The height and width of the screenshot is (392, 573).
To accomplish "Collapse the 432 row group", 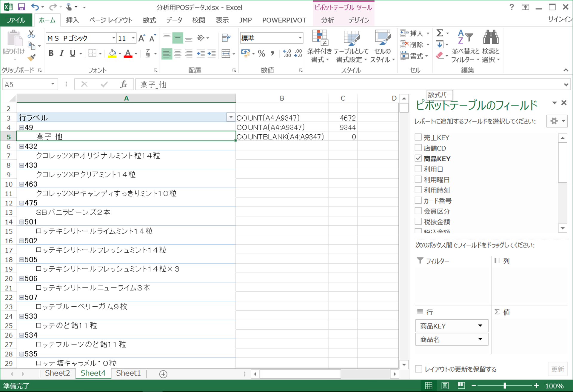I will point(21,146).
